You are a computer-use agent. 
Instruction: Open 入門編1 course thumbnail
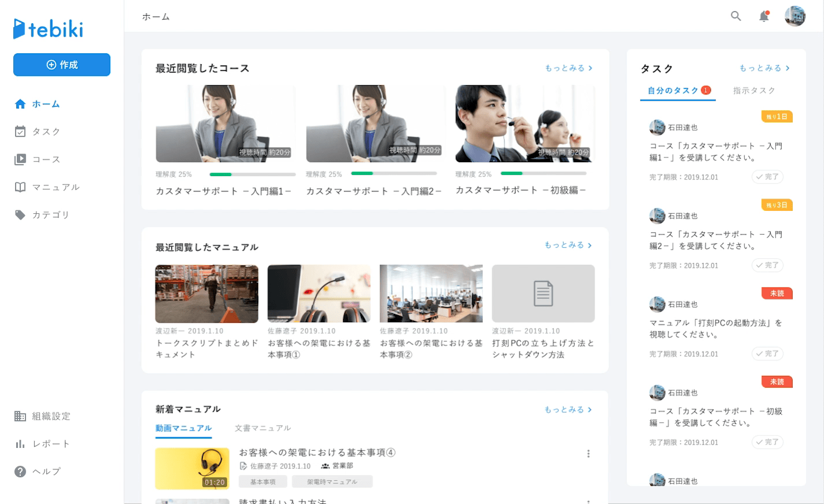tap(225, 123)
